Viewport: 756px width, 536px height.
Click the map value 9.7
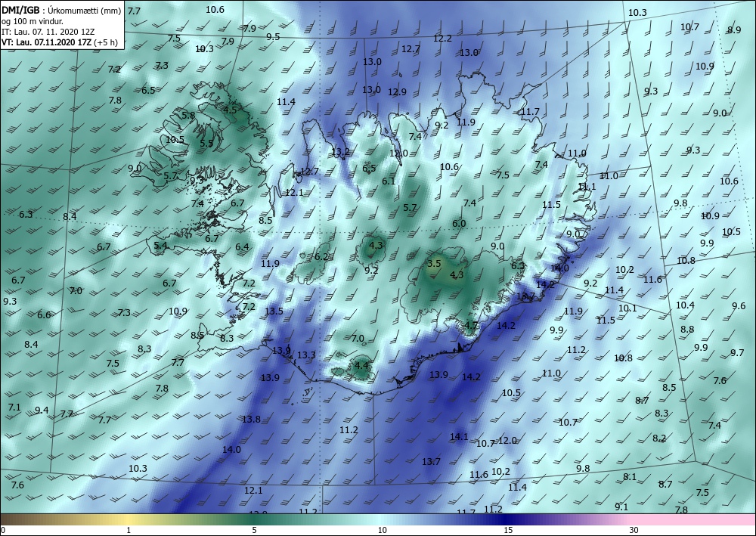[737, 353]
